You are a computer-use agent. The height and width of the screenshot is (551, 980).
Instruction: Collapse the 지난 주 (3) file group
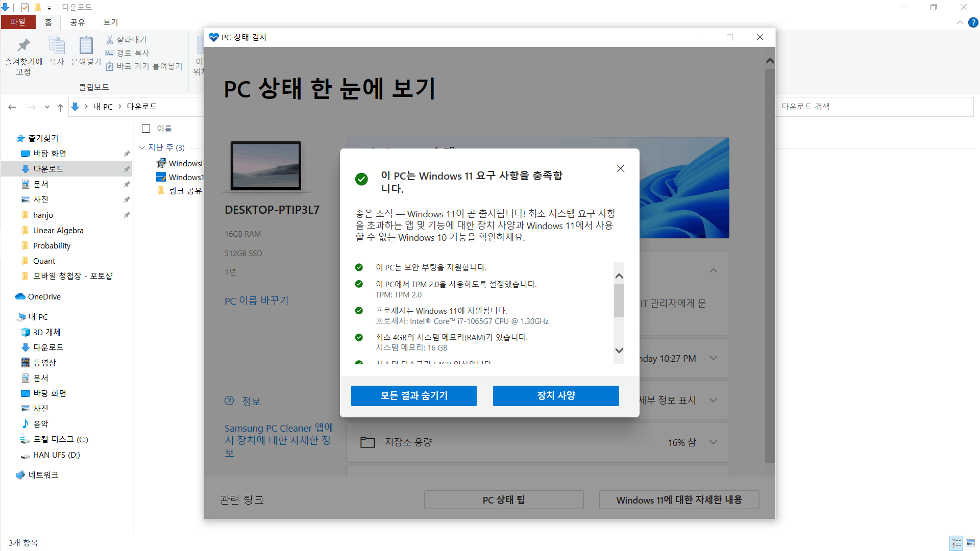(x=142, y=147)
